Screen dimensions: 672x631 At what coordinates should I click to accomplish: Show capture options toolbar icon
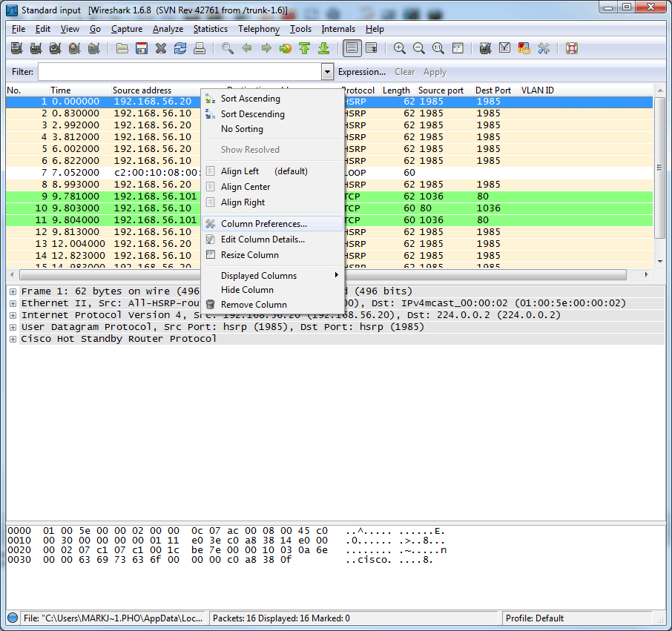coord(36,48)
